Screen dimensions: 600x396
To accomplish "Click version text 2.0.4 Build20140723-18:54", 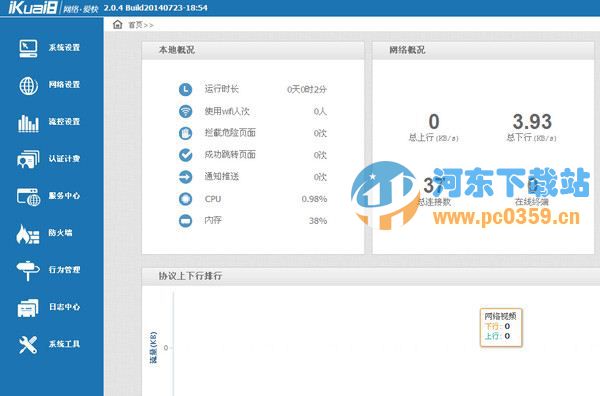I will click(156, 8).
